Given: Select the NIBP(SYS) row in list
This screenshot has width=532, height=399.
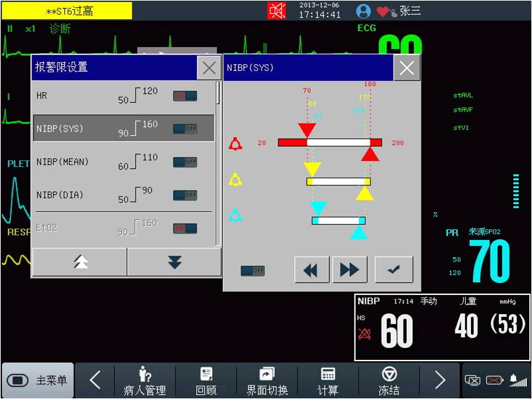Looking at the screenshot, I should [x=124, y=129].
